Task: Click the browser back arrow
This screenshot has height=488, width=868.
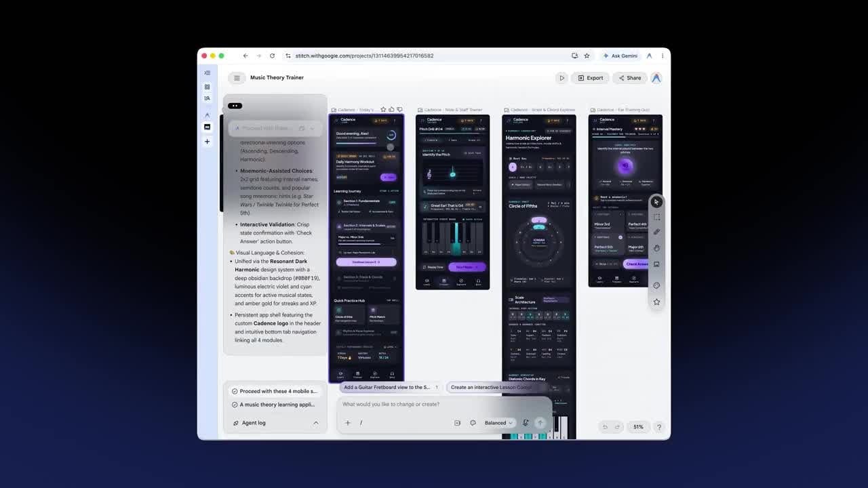Action: tap(245, 56)
